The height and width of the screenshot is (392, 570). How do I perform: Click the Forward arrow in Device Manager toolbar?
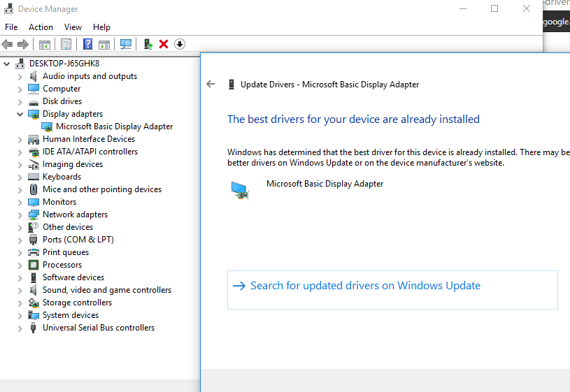click(23, 44)
